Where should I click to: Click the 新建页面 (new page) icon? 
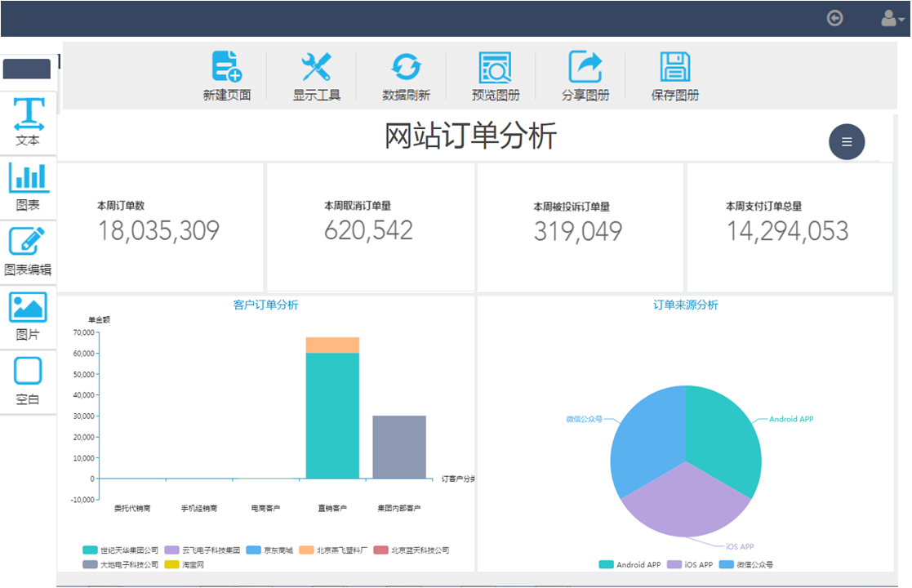226,68
